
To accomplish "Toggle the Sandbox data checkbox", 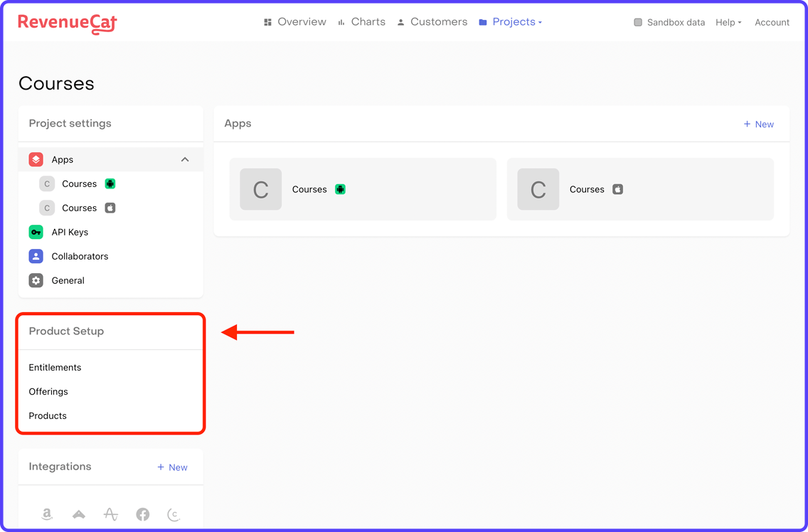I will tap(638, 22).
